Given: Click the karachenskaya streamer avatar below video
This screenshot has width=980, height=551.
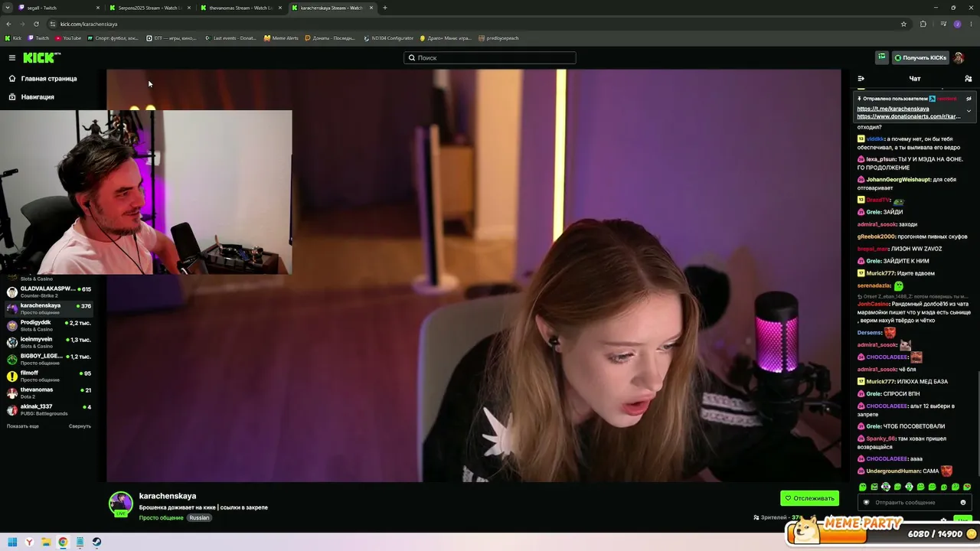Looking at the screenshot, I should 121,504.
